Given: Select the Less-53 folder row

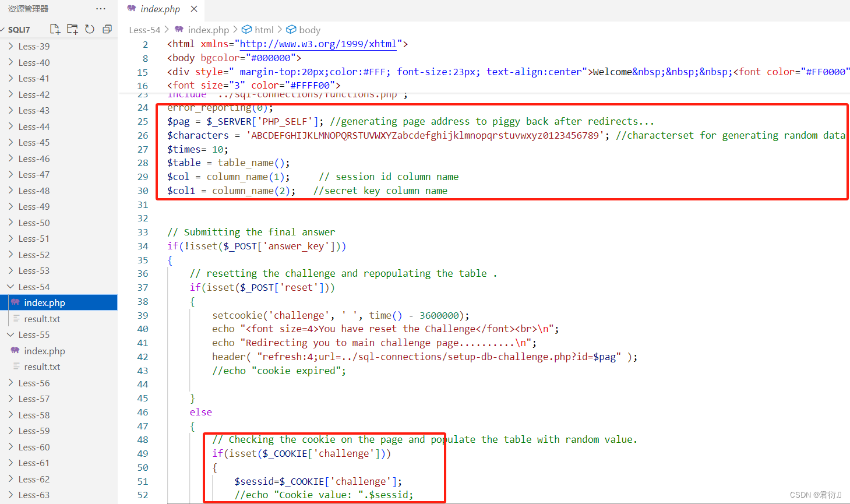Looking at the screenshot, I should tap(59, 270).
